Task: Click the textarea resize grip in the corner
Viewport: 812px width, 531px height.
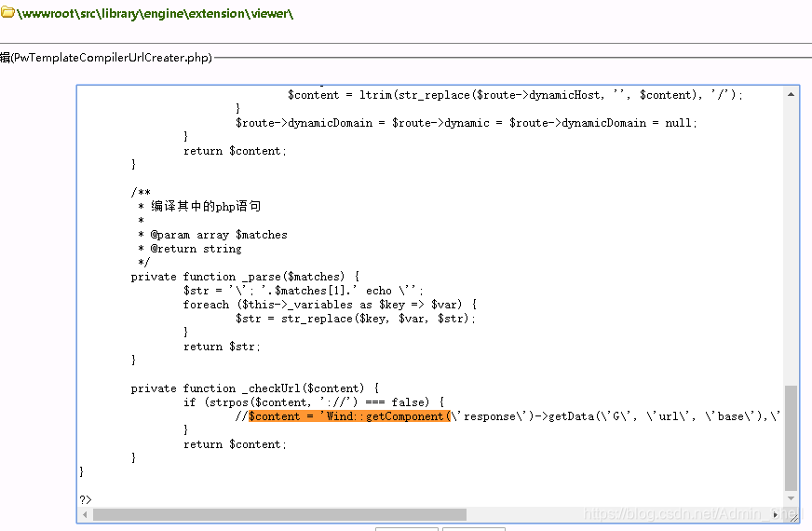Action: pos(794,518)
